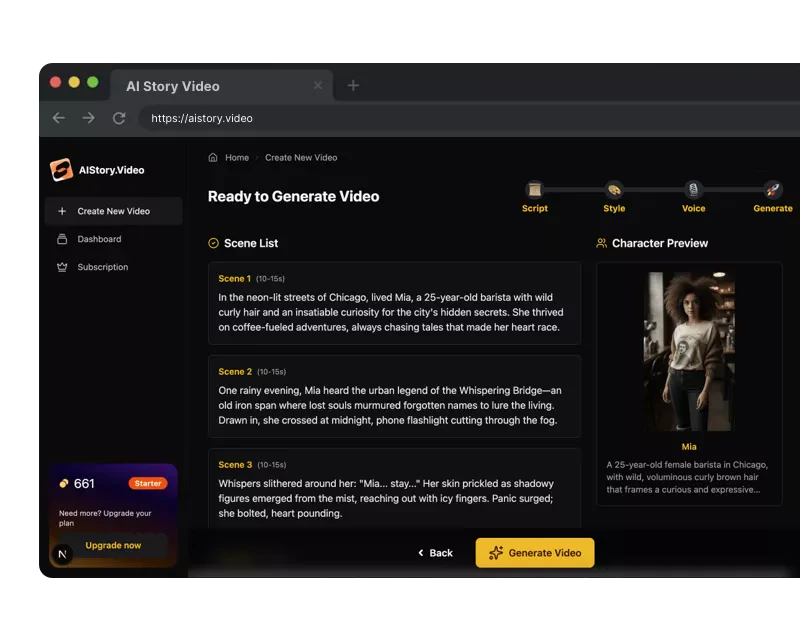Image resolution: width=800 pixels, height=640 pixels.
Task: Open the Voice step microphone icon
Action: pos(693,189)
